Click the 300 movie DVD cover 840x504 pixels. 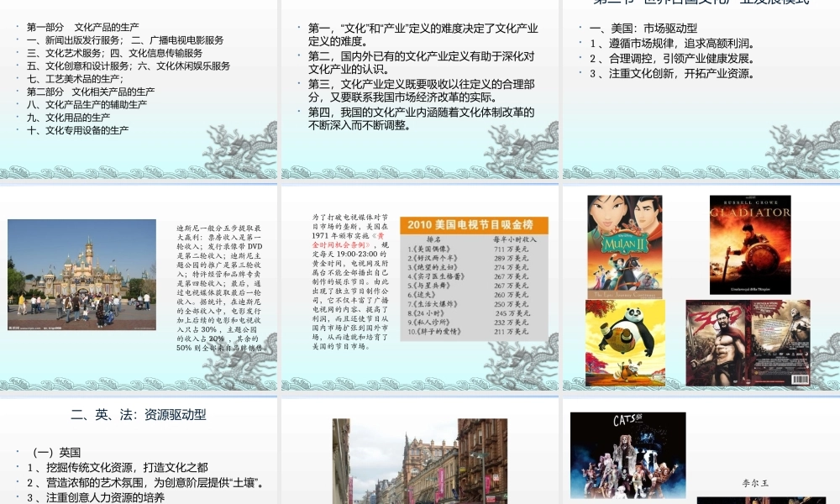coord(748,343)
